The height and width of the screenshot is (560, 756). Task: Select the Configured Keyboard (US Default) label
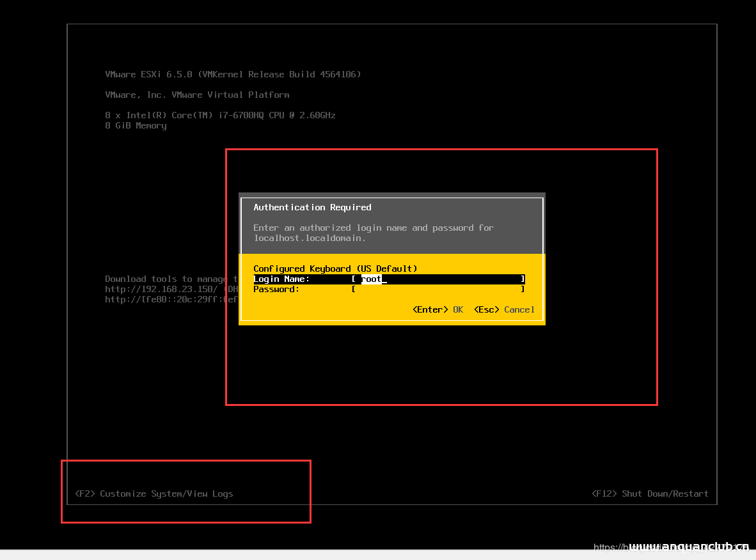336,268
